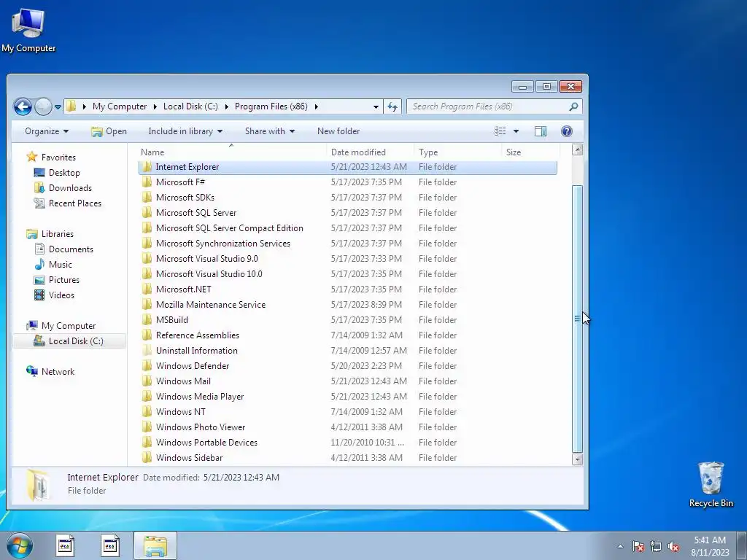Select the Windows NT folder
Image resolution: width=747 pixels, height=560 pixels.
181,412
